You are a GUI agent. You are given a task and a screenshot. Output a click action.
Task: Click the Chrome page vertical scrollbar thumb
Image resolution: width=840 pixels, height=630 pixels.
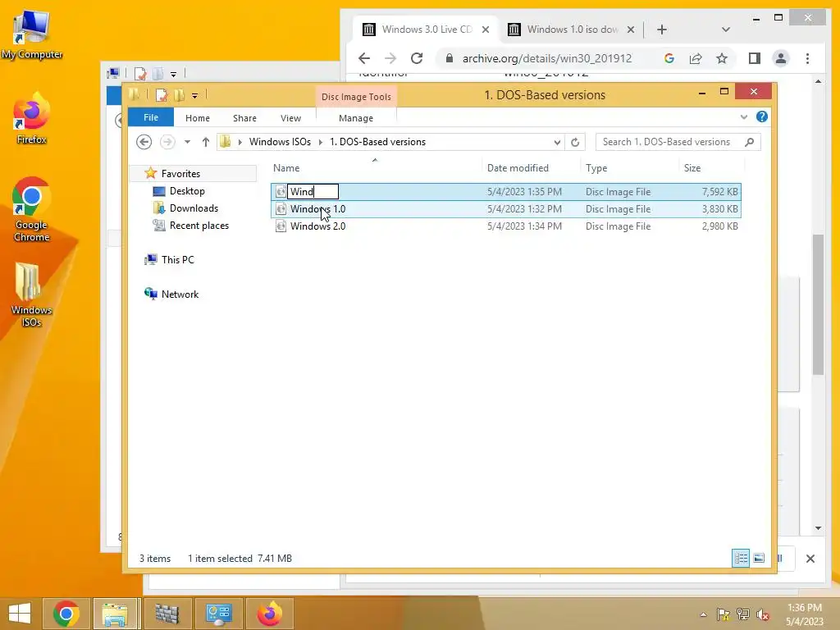(x=818, y=305)
